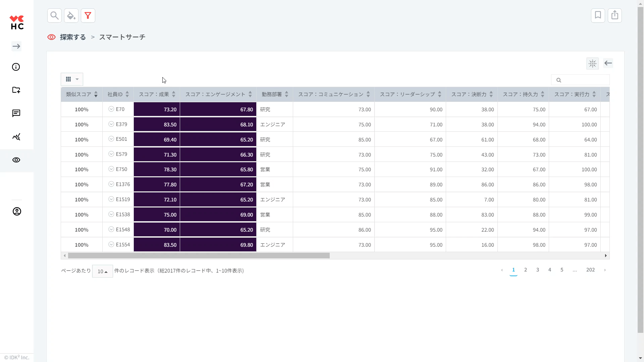The image size is (644, 362).
Task: Select the 69.00 engagement cell for E1538
Action: point(218,215)
